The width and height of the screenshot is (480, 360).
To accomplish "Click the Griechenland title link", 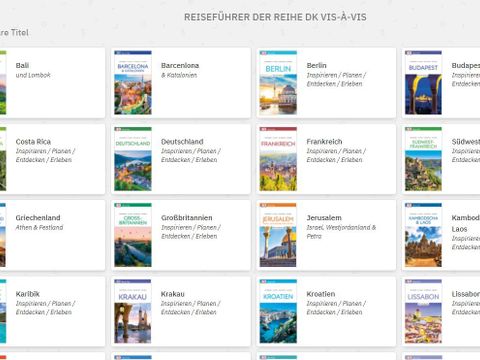I will (38, 218).
